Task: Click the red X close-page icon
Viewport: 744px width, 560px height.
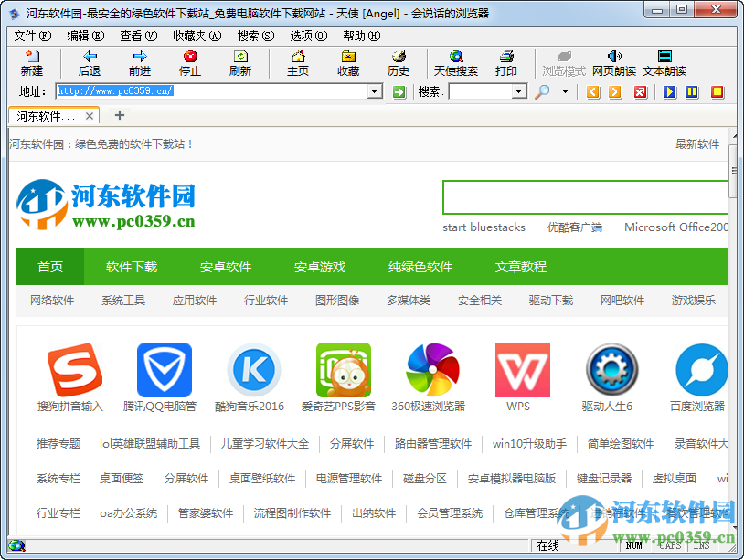Action: tap(641, 91)
